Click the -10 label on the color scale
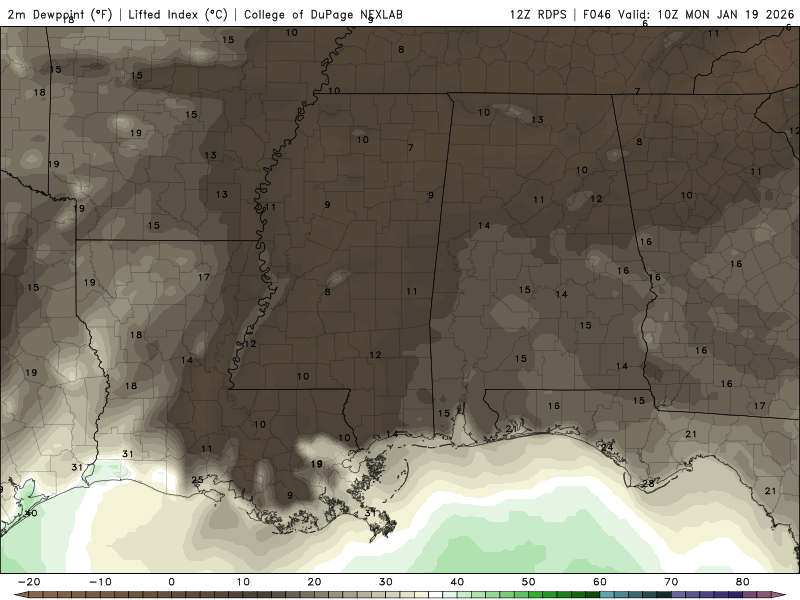 point(100,582)
